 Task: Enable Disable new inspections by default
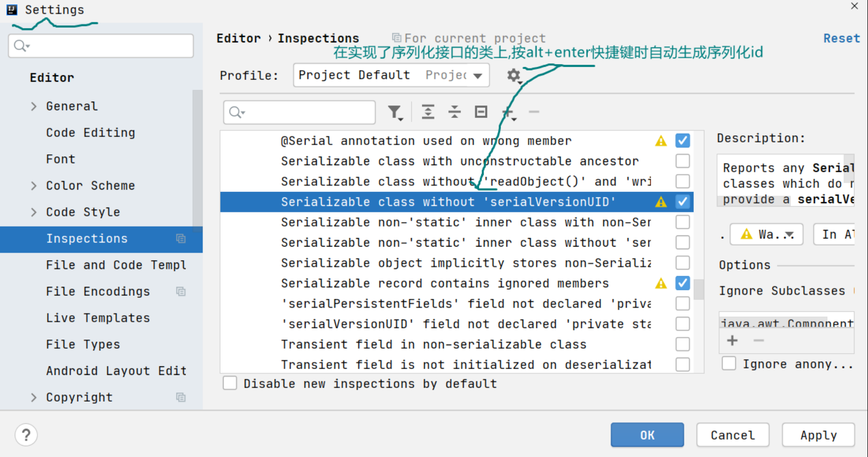pyautogui.click(x=230, y=384)
